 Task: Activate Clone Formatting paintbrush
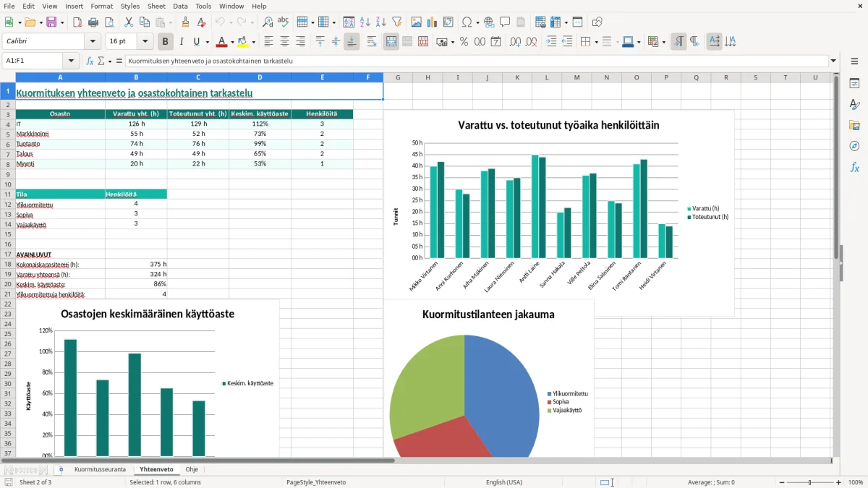coord(185,22)
